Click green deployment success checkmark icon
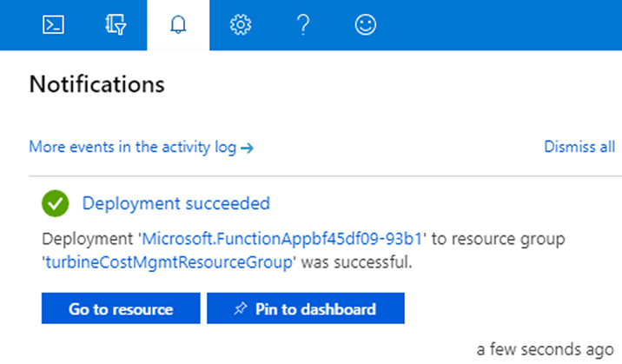The height and width of the screenshot is (364, 622). 55,203
